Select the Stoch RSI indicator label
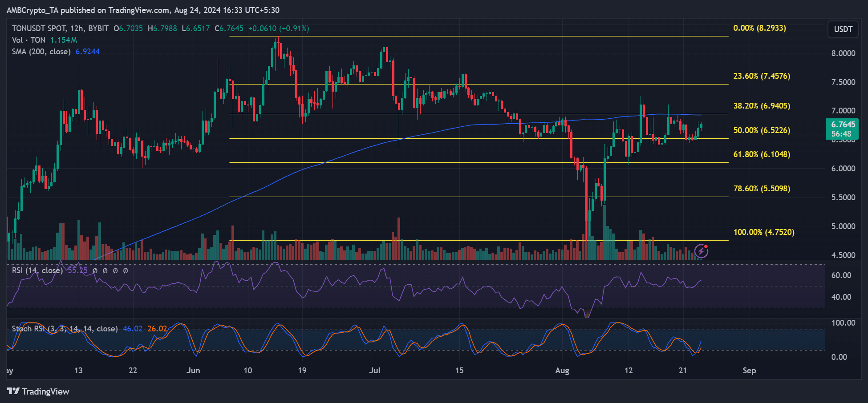Image resolution: width=868 pixels, height=403 pixels. pos(65,329)
